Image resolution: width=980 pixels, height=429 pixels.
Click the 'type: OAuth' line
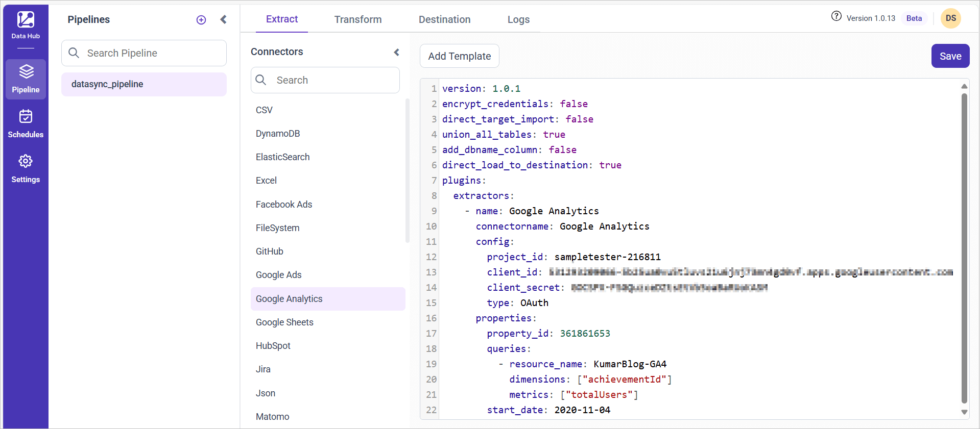coord(517,303)
